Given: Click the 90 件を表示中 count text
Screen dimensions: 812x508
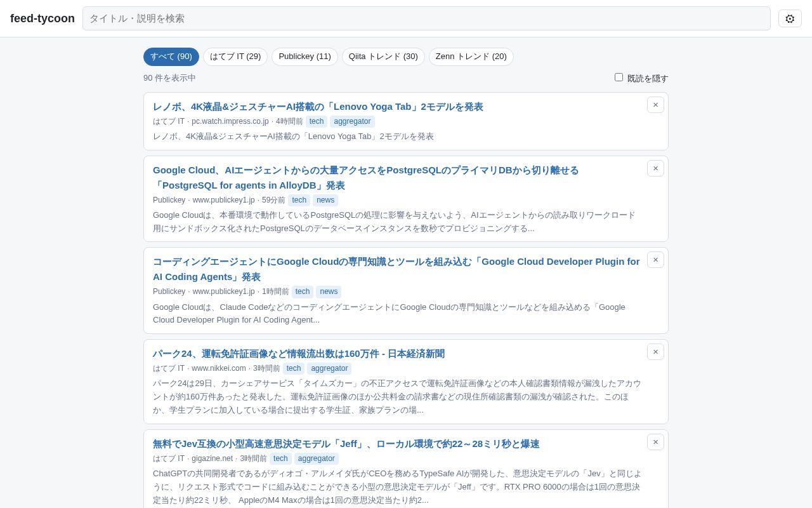Looking at the screenshot, I should 169,78.
